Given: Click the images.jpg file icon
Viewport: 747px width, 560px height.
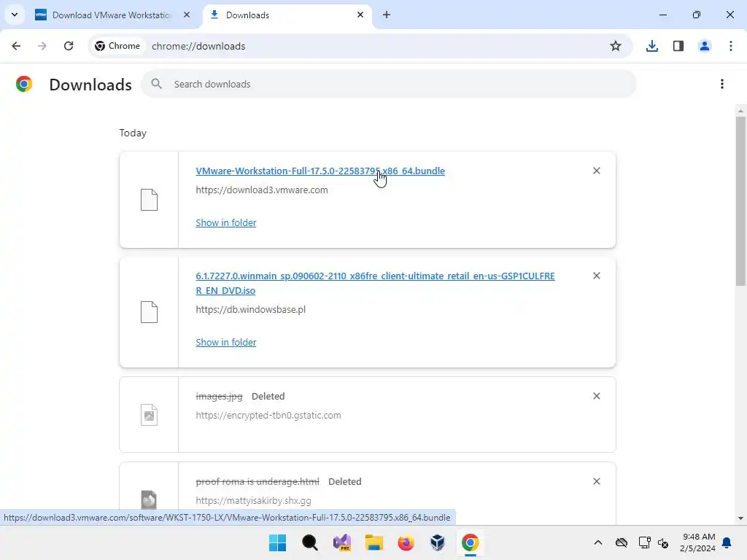Looking at the screenshot, I should 149,415.
